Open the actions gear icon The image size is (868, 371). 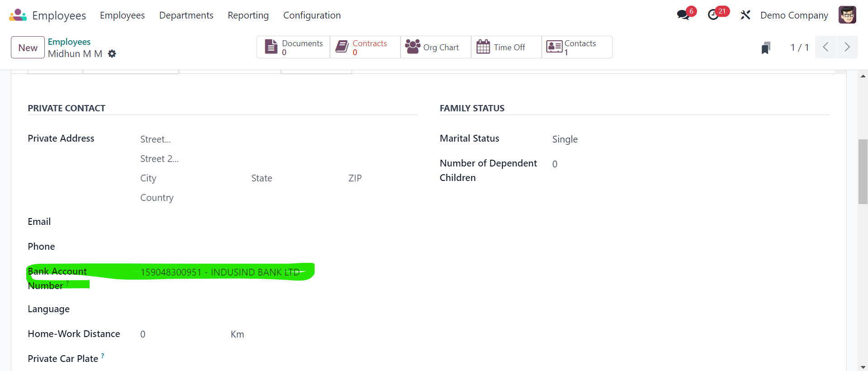tap(112, 54)
